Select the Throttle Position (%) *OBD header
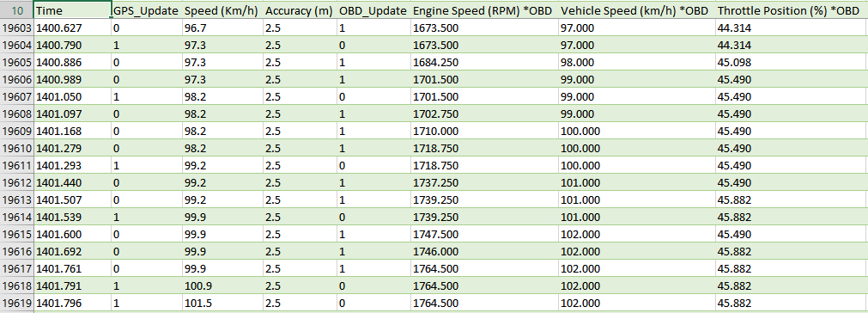868x313 pixels. tap(792, 10)
